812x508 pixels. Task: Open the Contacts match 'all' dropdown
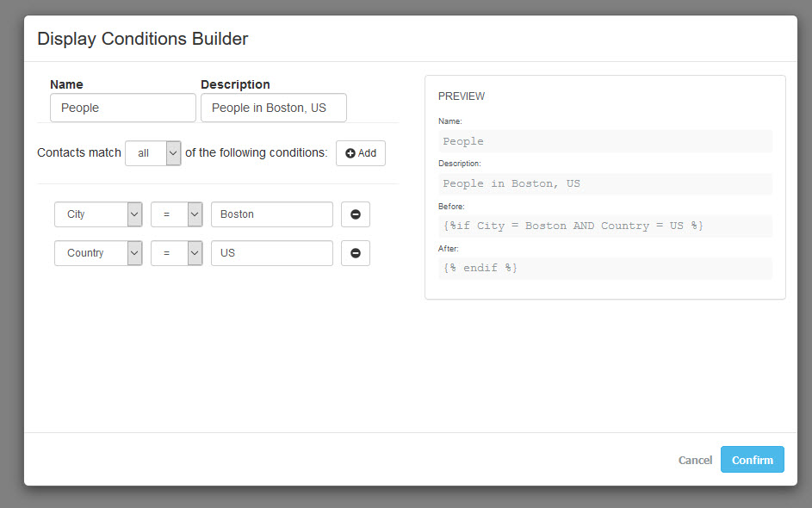pyautogui.click(x=153, y=153)
